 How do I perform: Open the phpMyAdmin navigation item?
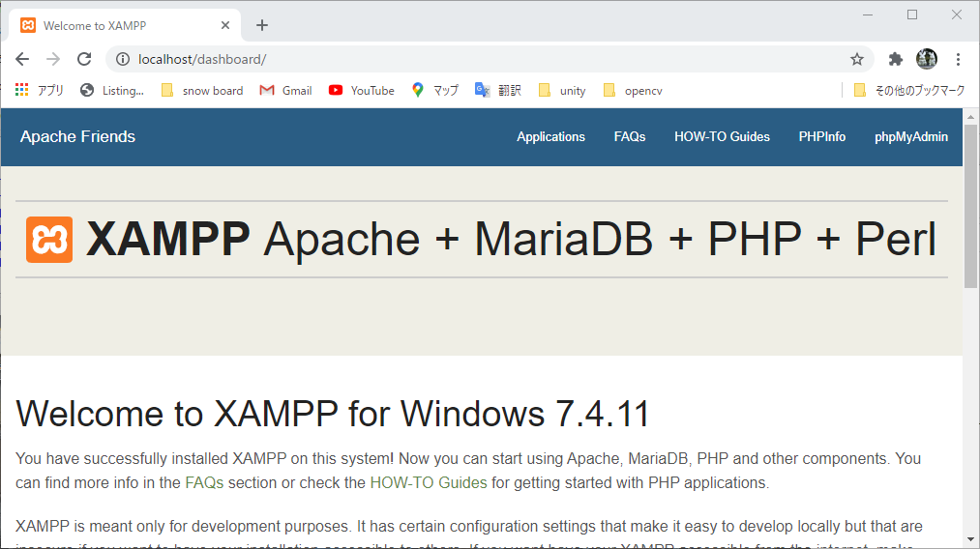click(x=910, y=136)
